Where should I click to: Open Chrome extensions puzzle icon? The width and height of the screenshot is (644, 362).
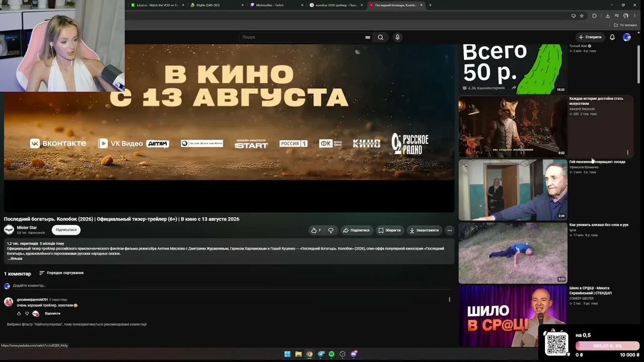click(x=594, y=16)
